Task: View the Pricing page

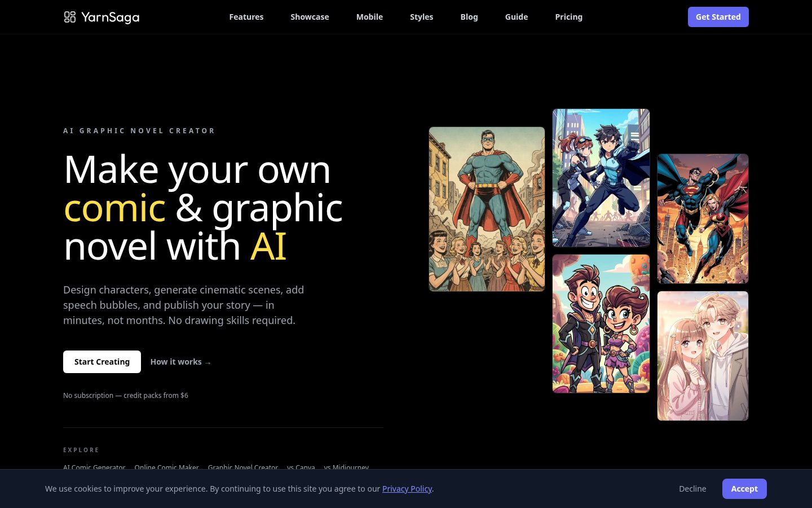Action: pyautogui.click(x=568, y=17)
